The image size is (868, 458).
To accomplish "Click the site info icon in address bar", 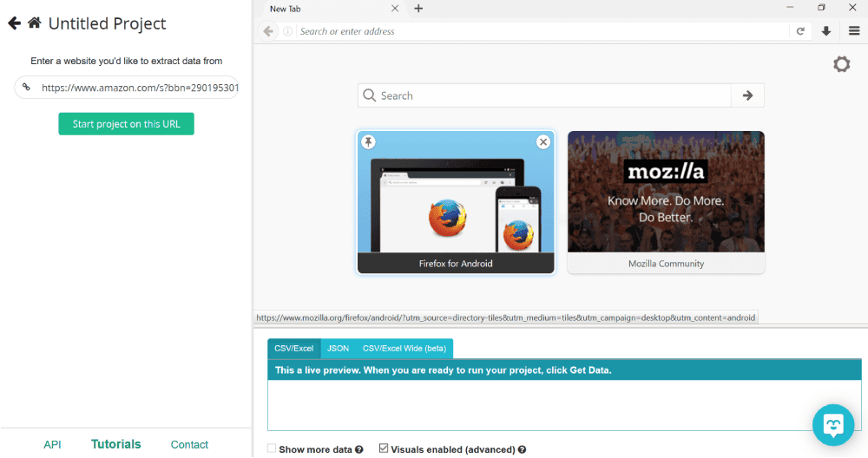I will click(288, 31).
